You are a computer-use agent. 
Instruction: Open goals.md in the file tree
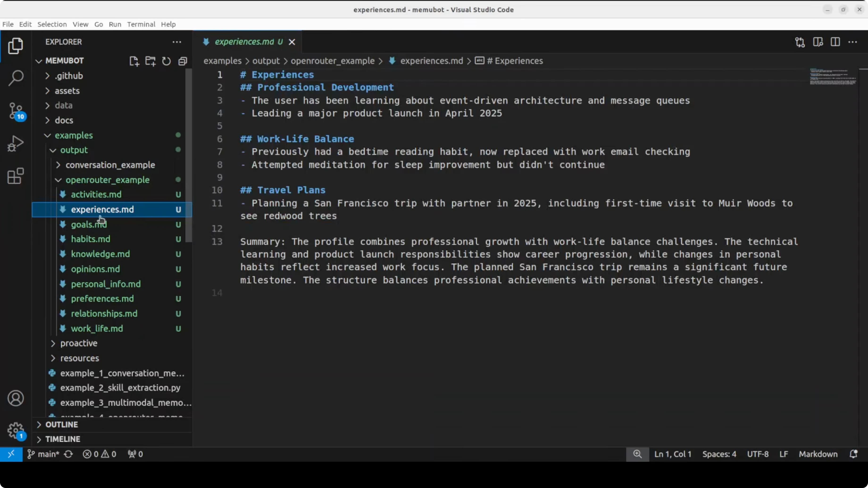tap(89, 224)
